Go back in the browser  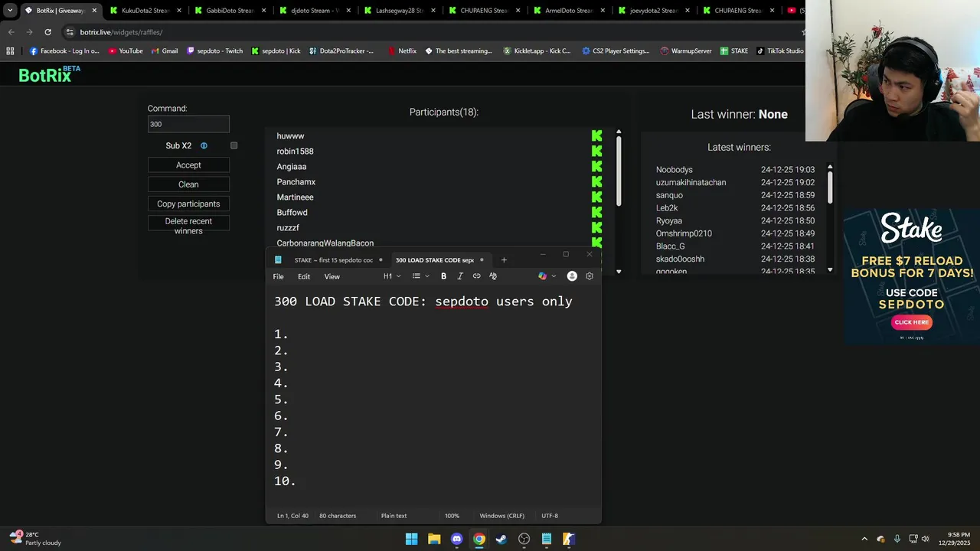(x=11, y=32)
